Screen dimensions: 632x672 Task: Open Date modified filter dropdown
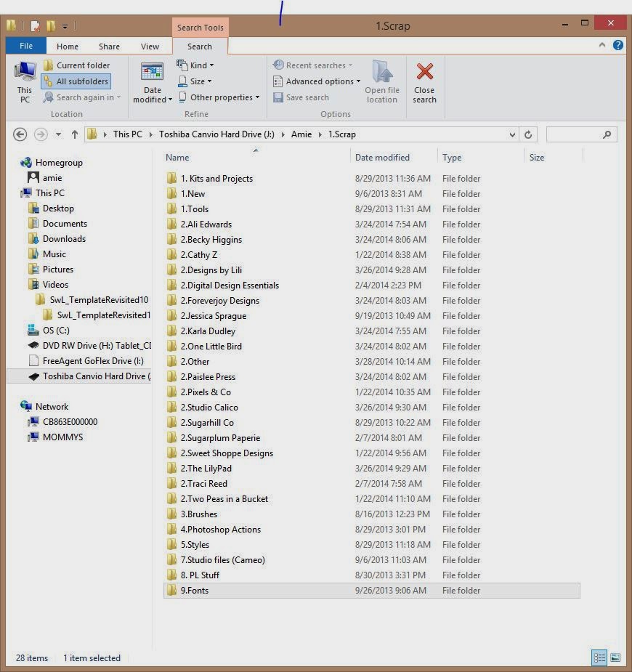click(152, 82)
